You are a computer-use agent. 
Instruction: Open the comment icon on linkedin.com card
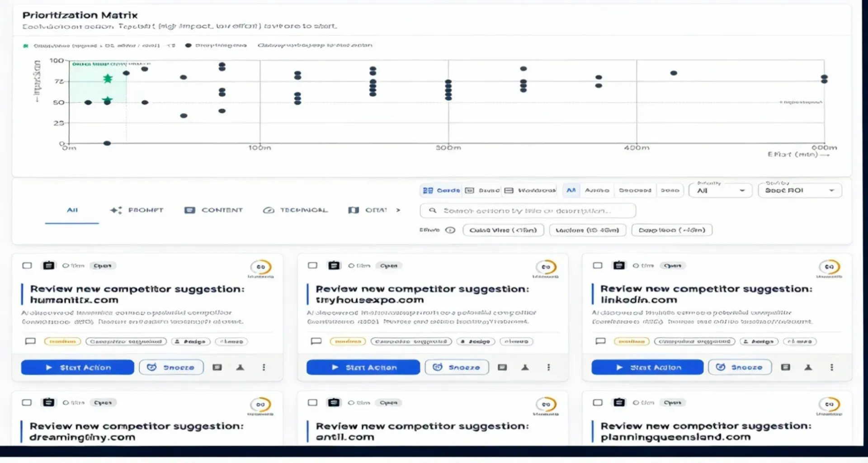600,341
